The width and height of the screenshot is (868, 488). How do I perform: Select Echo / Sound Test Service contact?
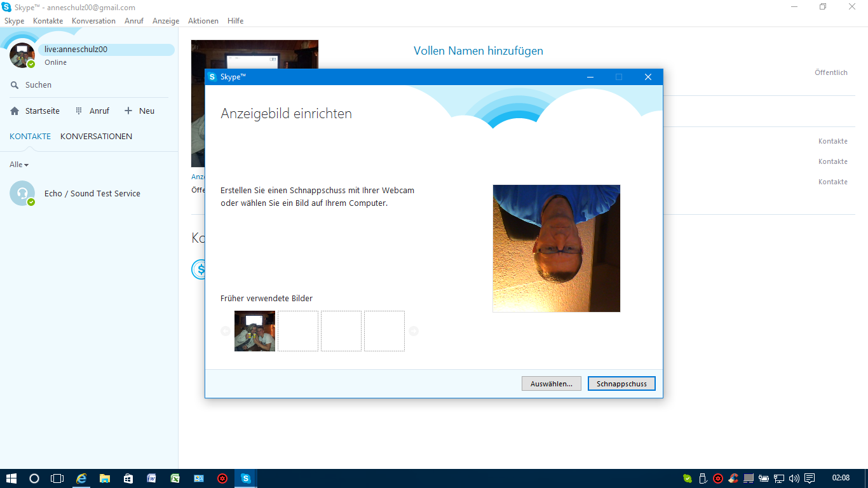[89, 193]
